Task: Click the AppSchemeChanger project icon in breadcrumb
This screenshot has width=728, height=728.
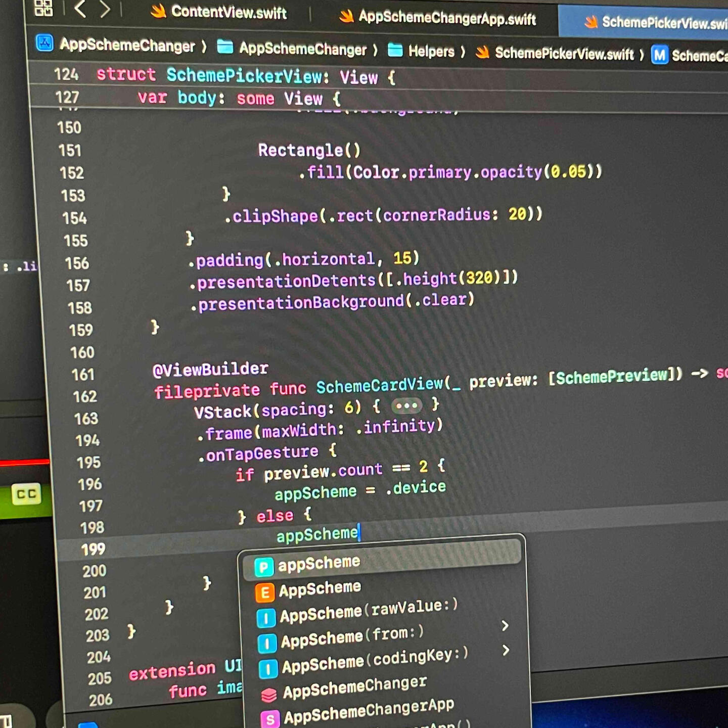Action: click(x=44, y=43)
